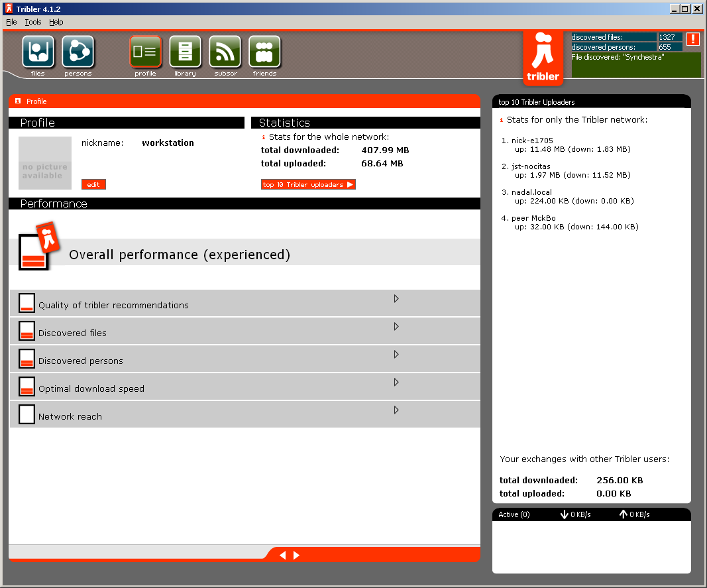Click the upload speed arrow icon

pyautogui.click(x=623, y=514)
